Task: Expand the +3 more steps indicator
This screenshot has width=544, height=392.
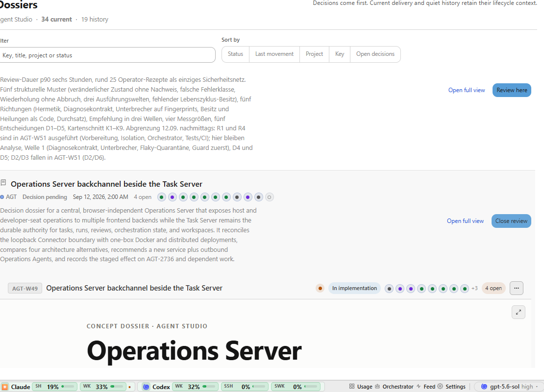Action: [x=474, y=288]
